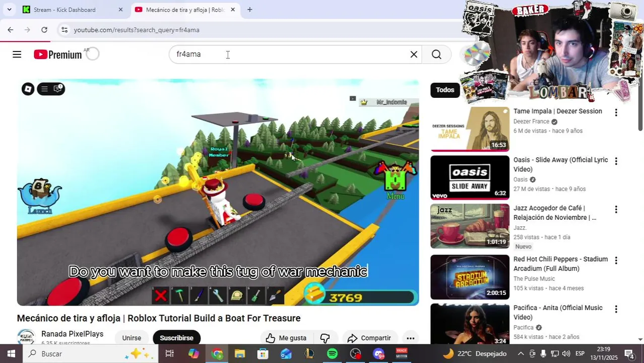
Task: Open OBS Studio from the taskbar
Action: click(x=355, y=354)
